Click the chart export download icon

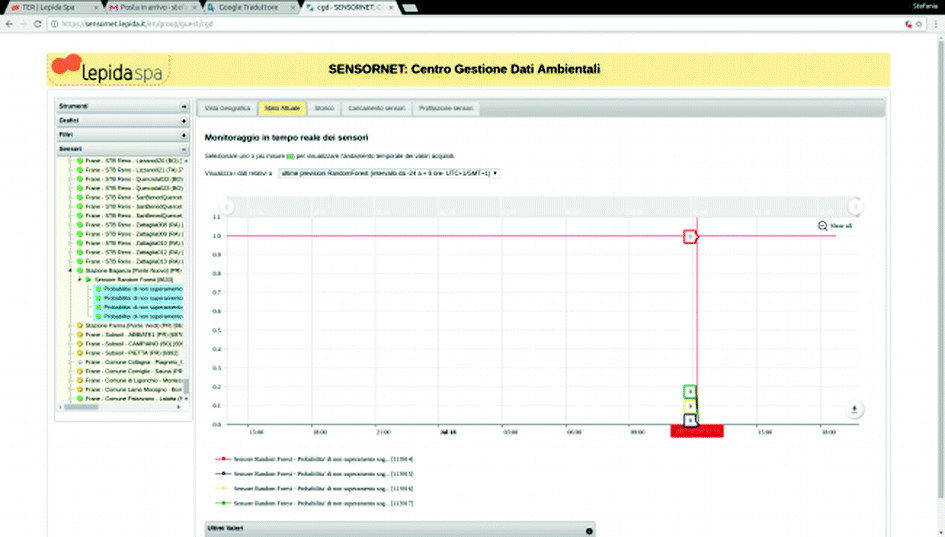854,409
